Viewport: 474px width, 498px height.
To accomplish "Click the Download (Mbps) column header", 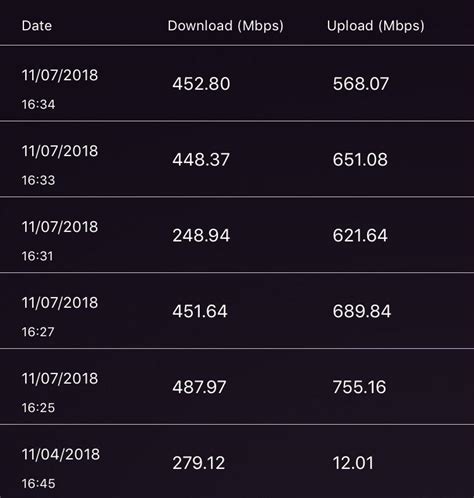I will pyautogui.click(x=225, y=26).
